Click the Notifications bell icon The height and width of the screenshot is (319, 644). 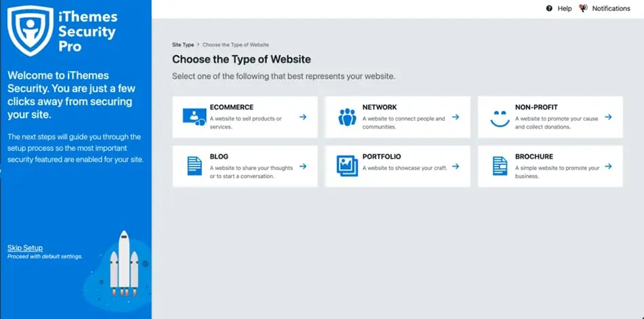point(583,8)
